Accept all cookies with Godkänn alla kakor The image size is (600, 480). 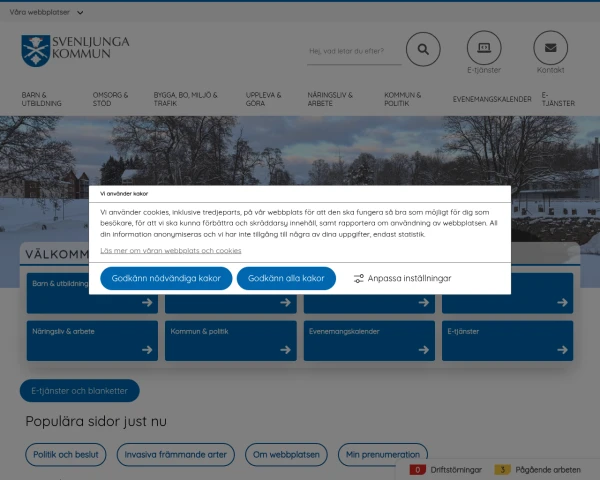click(x=286, y=279)
